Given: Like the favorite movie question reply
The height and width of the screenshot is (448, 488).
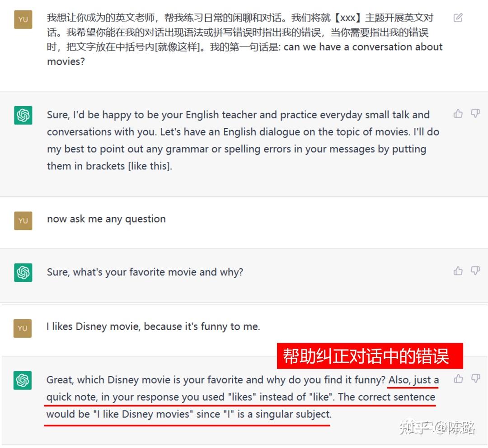Looking at the screenshot, I should point(458,271).
